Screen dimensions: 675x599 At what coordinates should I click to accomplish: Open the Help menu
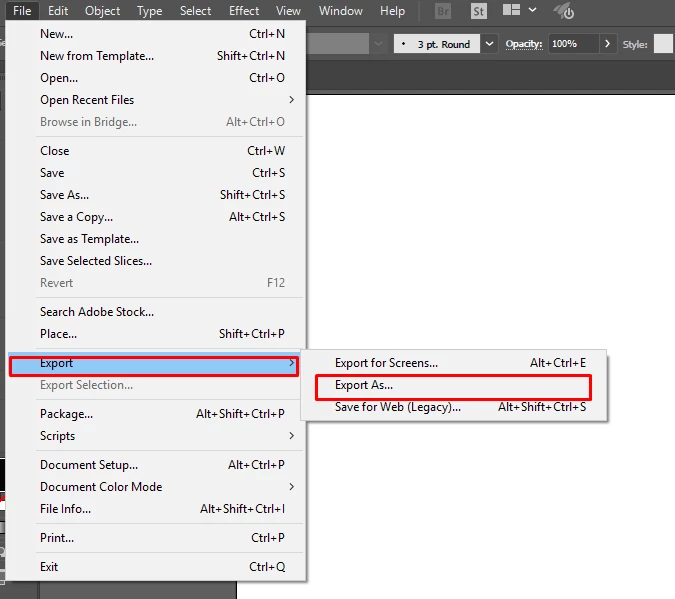pos(392,11)
